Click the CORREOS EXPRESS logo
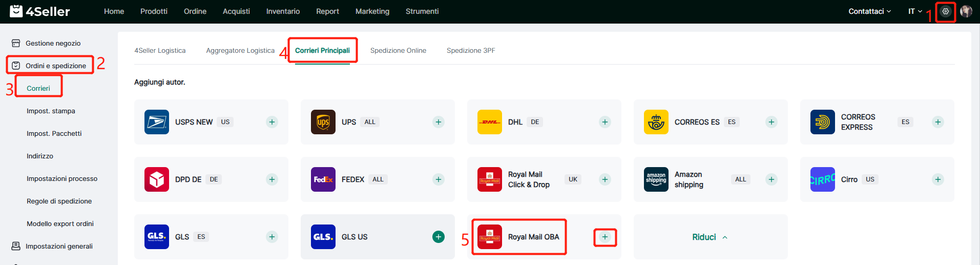 (823, 122)
